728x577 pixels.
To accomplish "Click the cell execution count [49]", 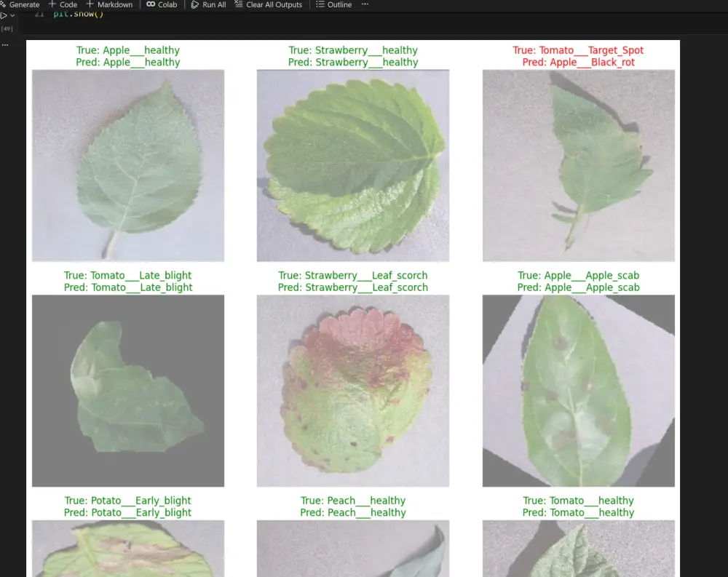I will (7, 29).
